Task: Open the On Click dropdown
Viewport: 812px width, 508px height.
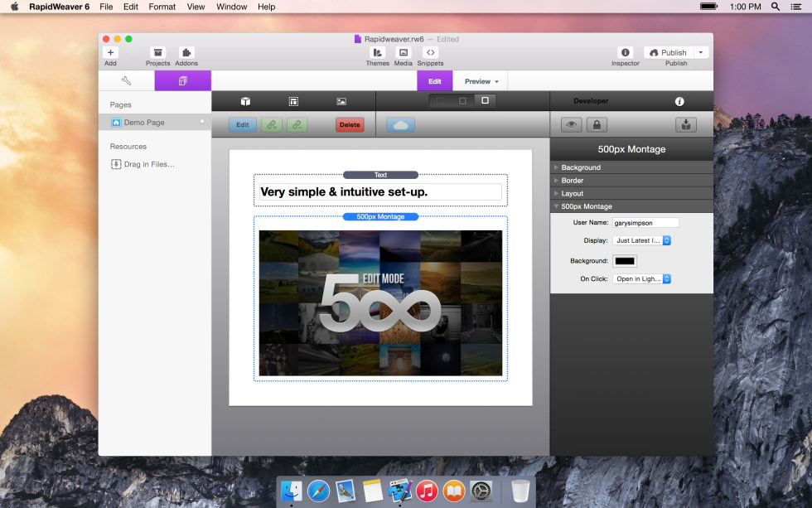Action: coord(641,278)
